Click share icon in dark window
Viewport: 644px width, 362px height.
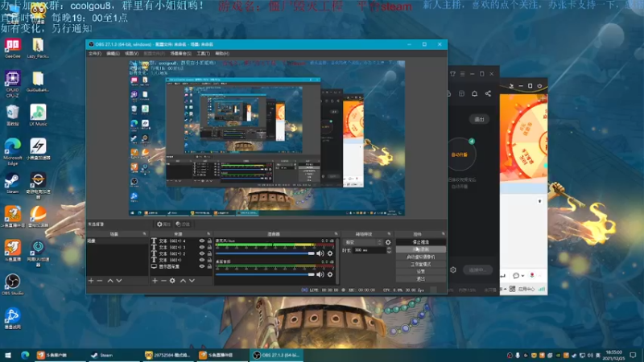488,93
